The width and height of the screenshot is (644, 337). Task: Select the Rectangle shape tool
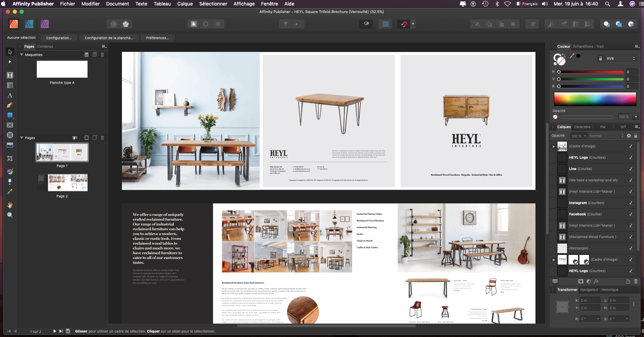[x=10, y=115]
